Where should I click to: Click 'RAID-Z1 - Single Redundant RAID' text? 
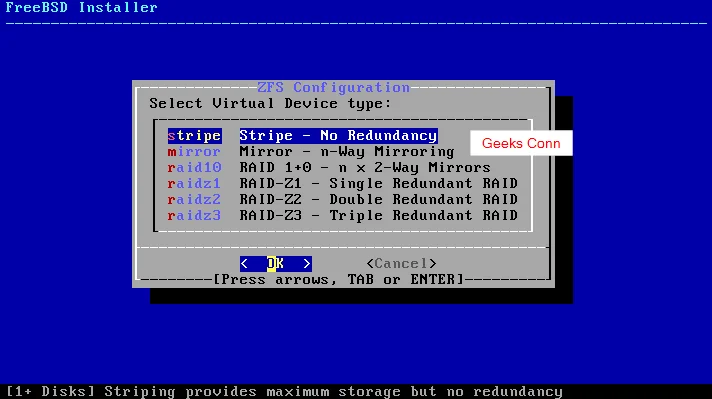coord(379,183)
